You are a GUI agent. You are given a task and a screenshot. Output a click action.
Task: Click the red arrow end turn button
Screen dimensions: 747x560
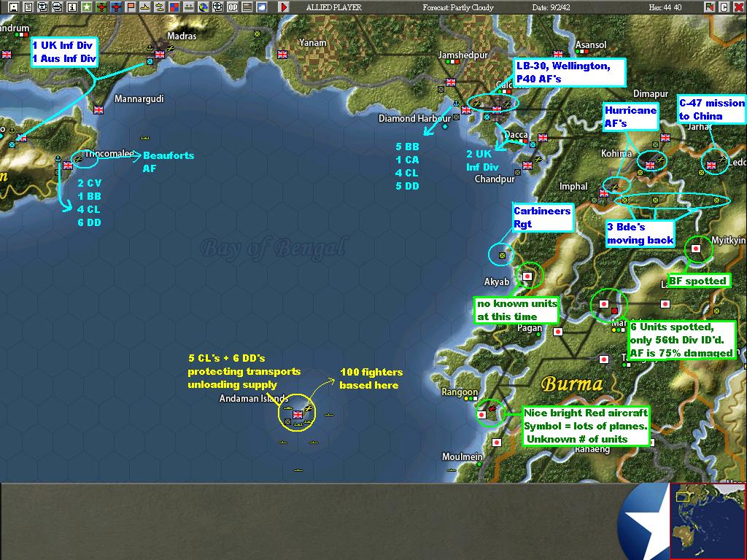[284, 7]
